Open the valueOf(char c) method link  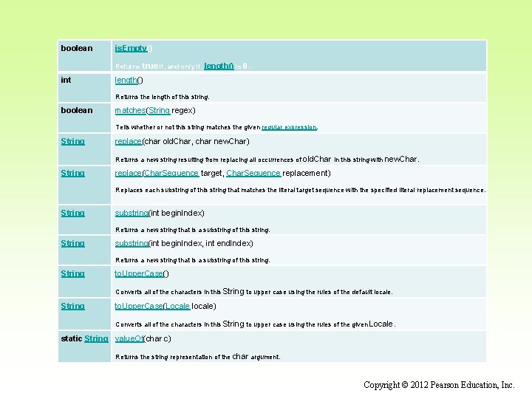point(129,339)
